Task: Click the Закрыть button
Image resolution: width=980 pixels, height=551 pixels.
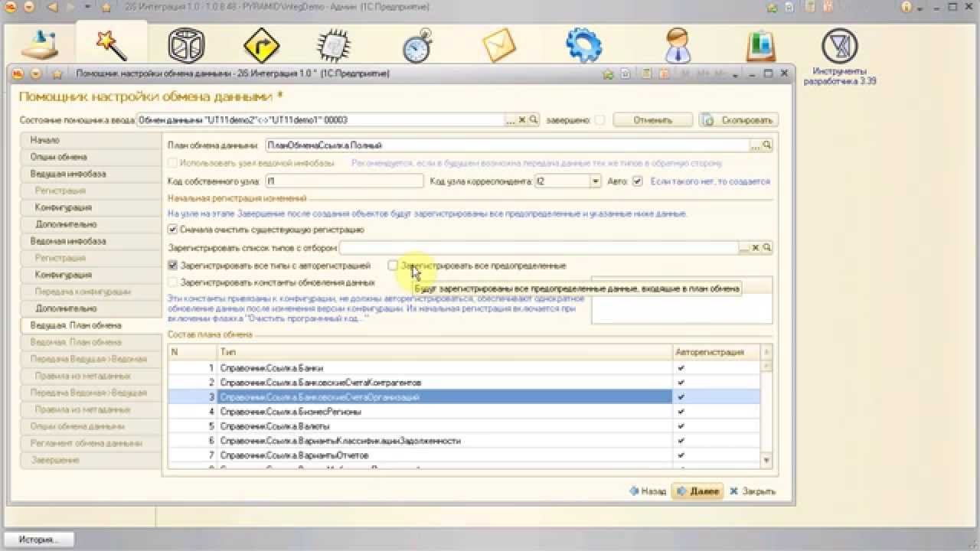Action: (x=753, y=491)
